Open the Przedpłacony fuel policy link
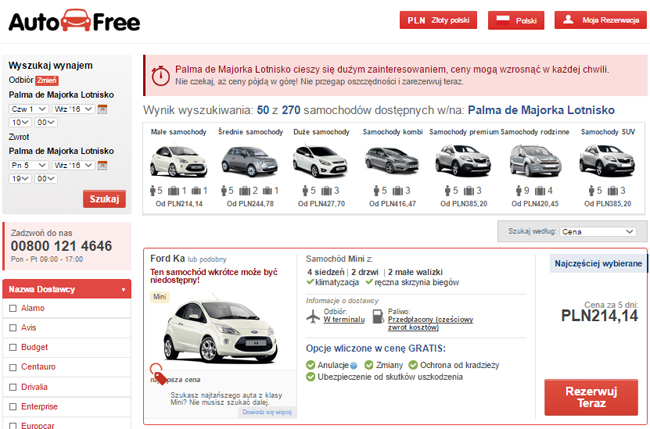650x429 pixels. [430, 323]
